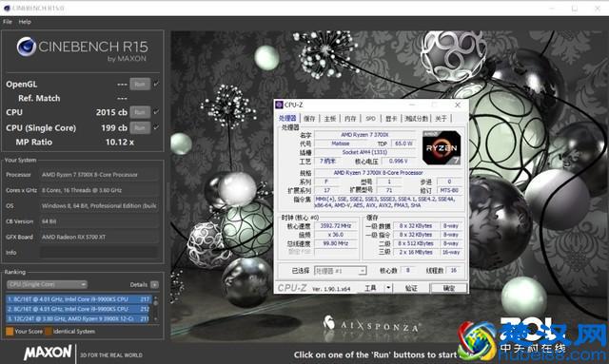The image size is (609, 364).
Task: Switch to the 测试分数 tab in CPU-Z
Action: [417, 119]
